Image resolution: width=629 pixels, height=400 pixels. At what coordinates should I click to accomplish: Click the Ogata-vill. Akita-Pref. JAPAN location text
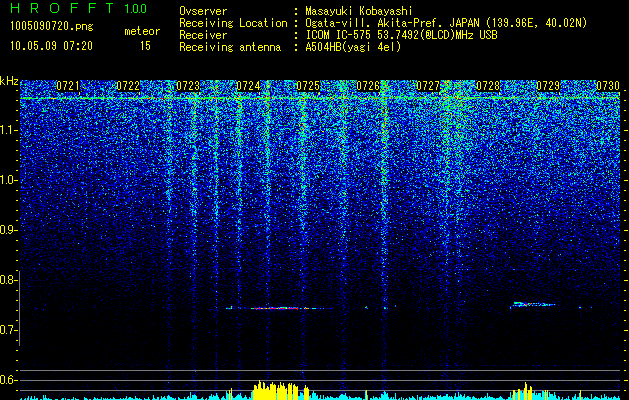tap(446, 24)
